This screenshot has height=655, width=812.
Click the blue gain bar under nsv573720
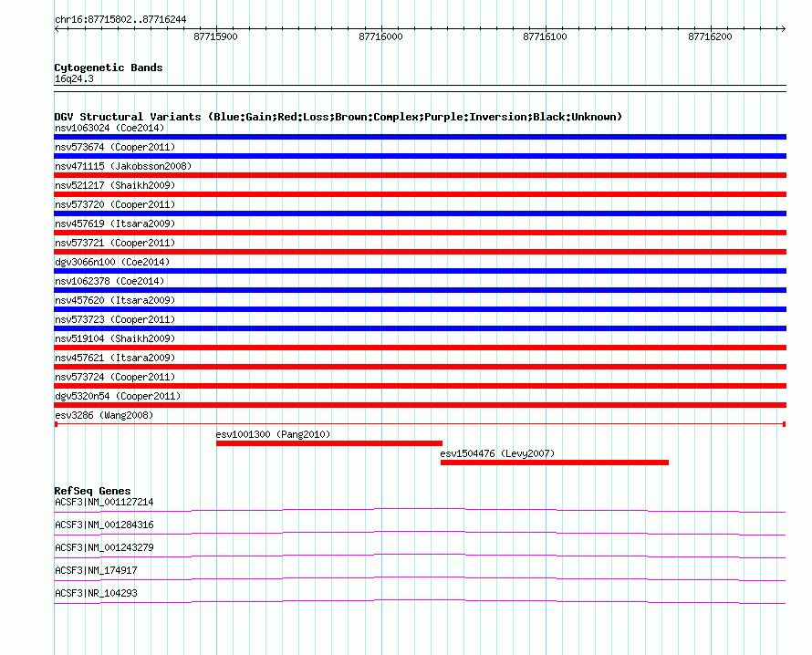(x=420, y=213)
